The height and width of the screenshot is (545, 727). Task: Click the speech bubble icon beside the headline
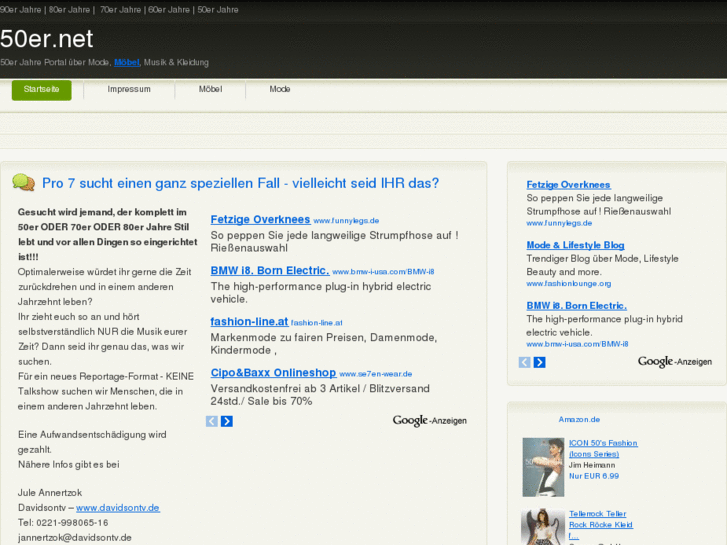click(23, 183)
